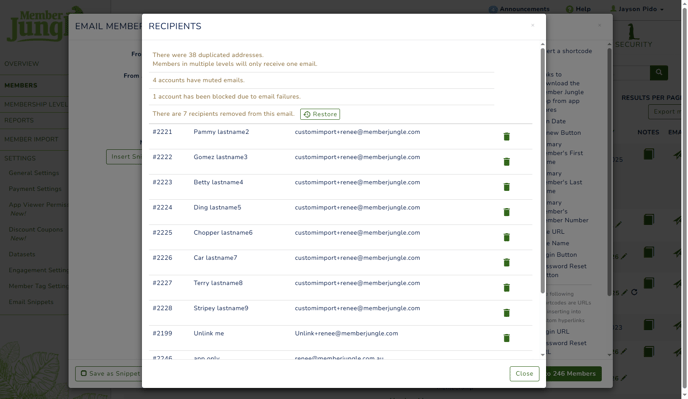Open General Settings link
Screen dimensions: 688x399
point(34,173)
